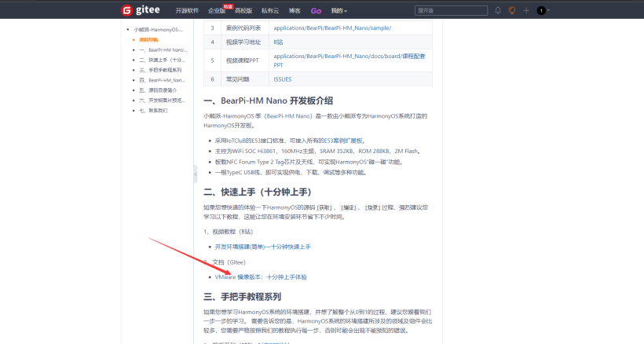Open 开发环境搭建 十分钟快速上手 video link
Image resolution: width=644 pixels, height=344 pixels.
pos(262,247)
